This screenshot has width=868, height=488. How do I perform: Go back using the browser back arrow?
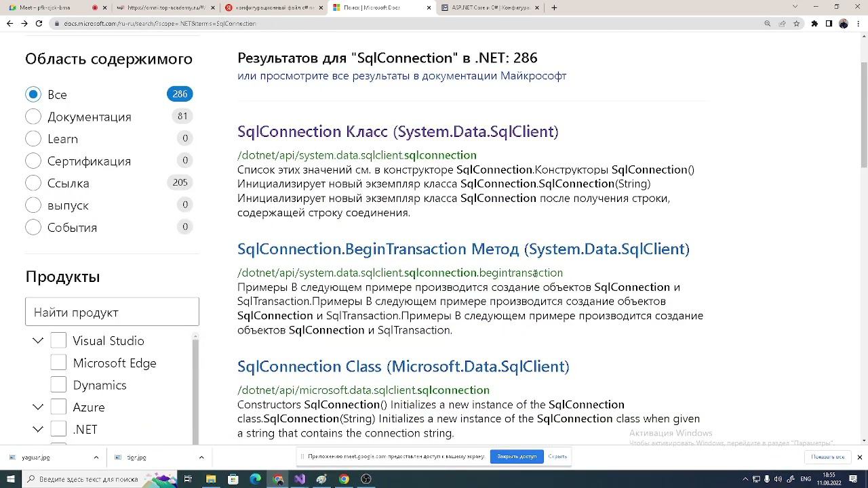(x=9, y=23)
